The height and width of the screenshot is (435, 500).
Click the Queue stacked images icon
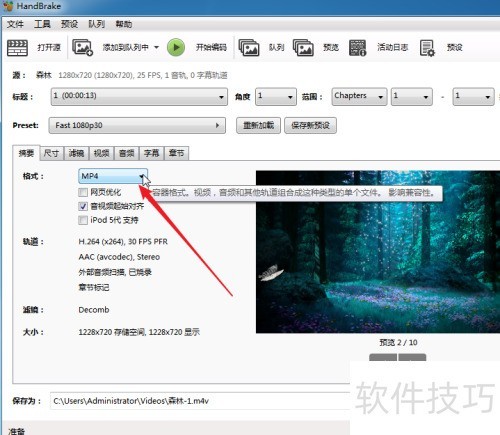pyautogui.click(x=249, y=48)
